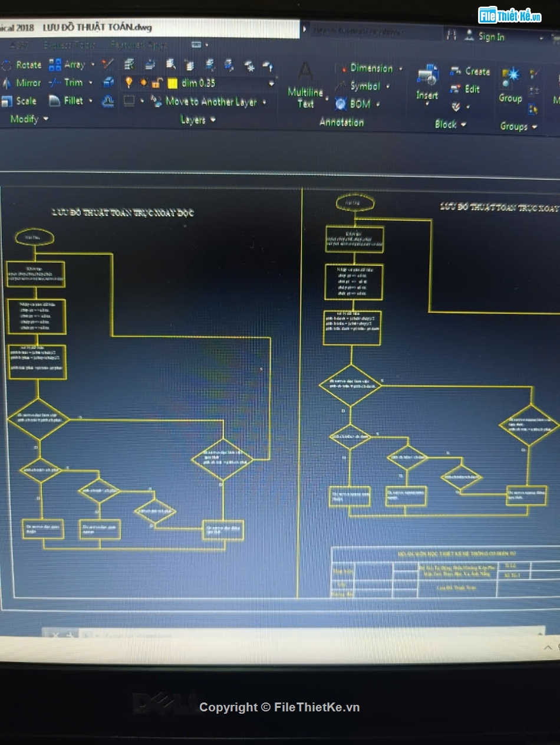The height and width of the screenshot is (745, 560).
Task: Open the BOM dropdown arrow
Action: pos(377,104)
